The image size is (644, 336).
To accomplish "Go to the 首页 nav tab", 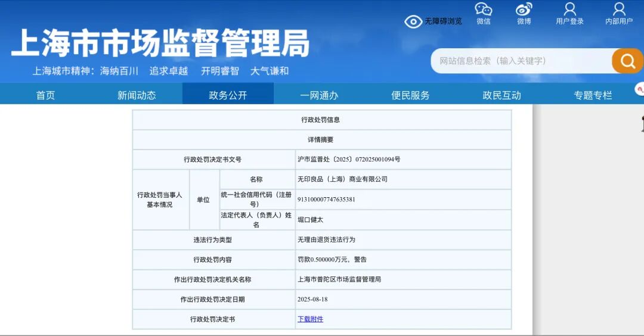I will 45,95.
